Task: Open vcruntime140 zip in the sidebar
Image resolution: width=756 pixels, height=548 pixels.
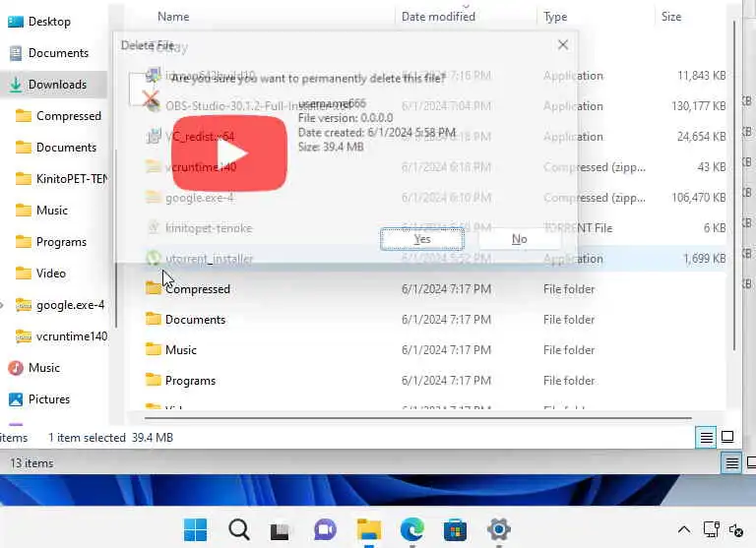Action: tap(61, 336)
